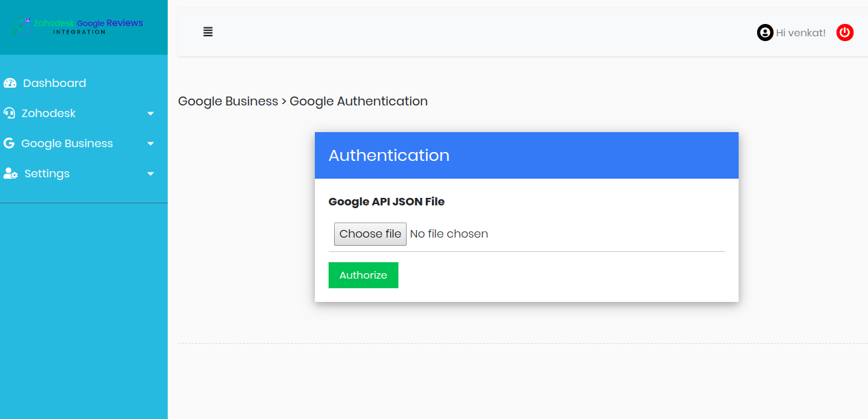
Task: Toggle the hamburger menu icon
Action: [208, 31]
